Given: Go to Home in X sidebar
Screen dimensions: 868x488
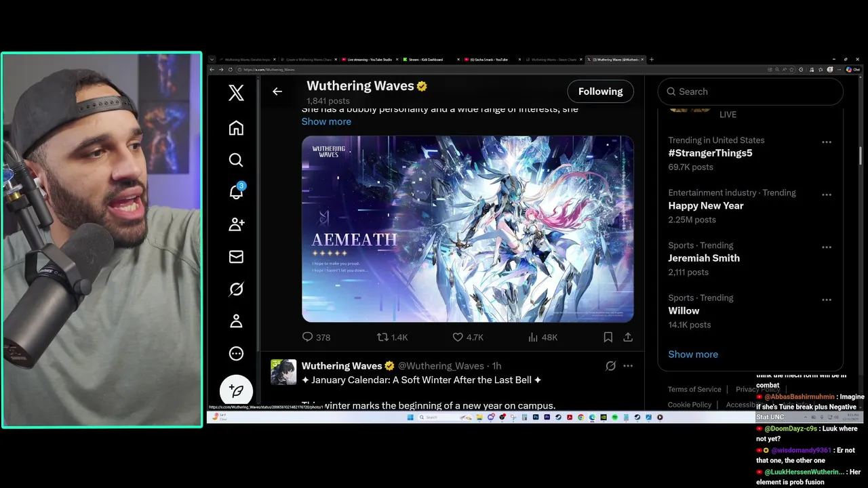Looking at the screenshot, I should click(x=236, y=128).
